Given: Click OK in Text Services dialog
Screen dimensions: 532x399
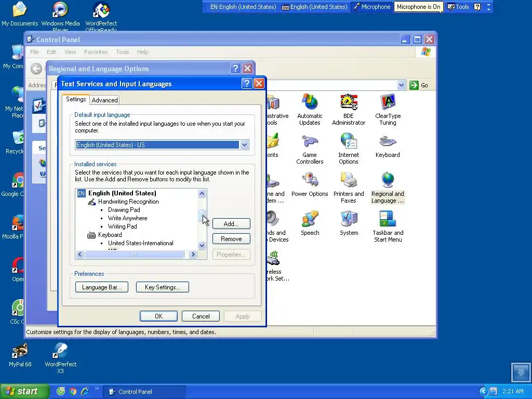Looking at the screenshot, I should pos(159,316).
